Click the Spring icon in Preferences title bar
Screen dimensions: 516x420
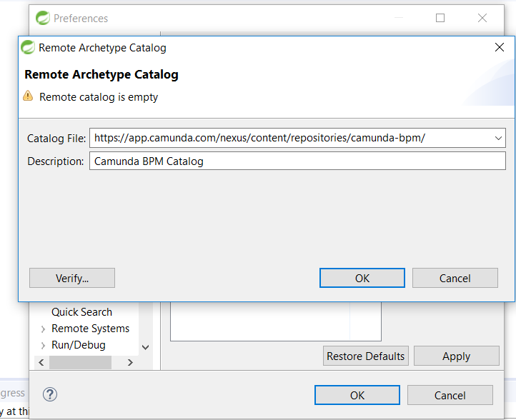tap(43, 18)
